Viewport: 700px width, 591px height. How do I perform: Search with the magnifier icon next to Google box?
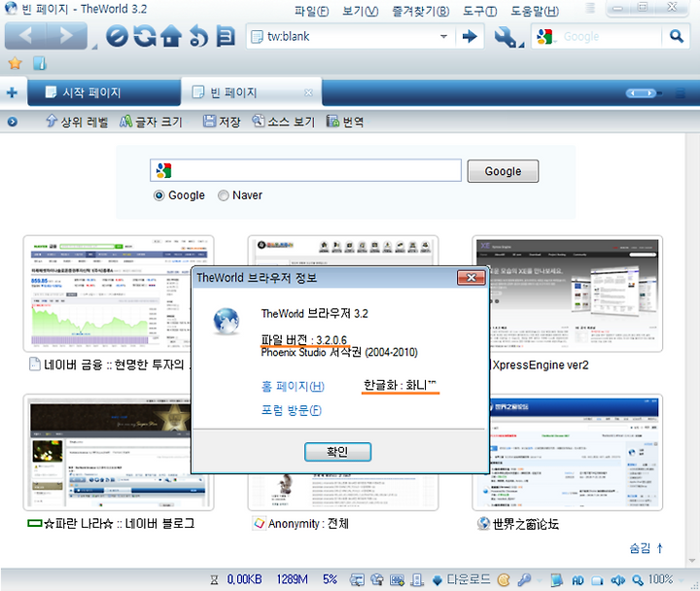pos(677,36)
